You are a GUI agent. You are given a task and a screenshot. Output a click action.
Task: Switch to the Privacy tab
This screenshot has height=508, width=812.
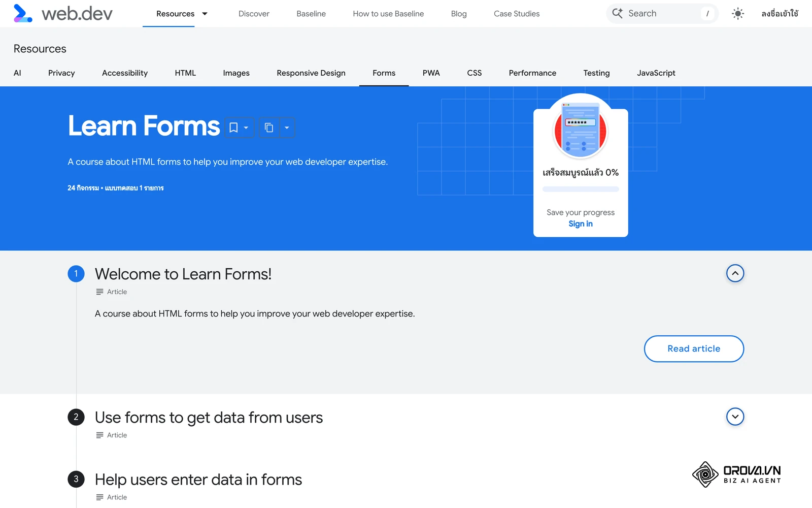coord(61,73)
